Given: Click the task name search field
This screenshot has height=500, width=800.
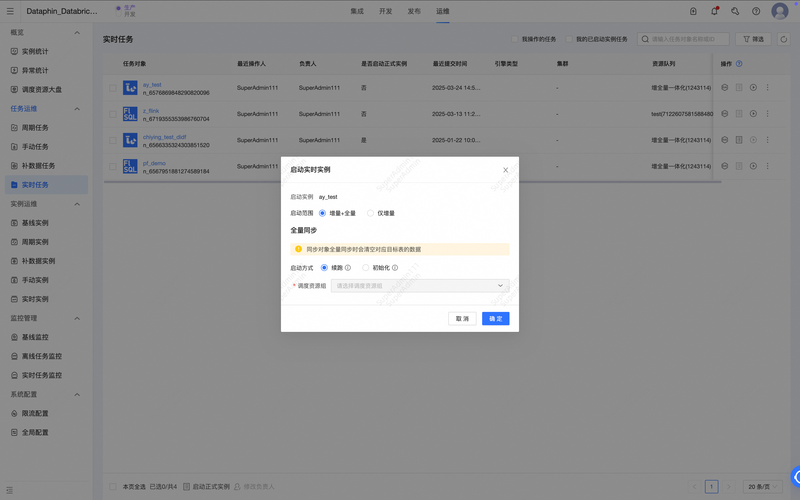Looking at the screenshot, I should (x=683, y=39).
